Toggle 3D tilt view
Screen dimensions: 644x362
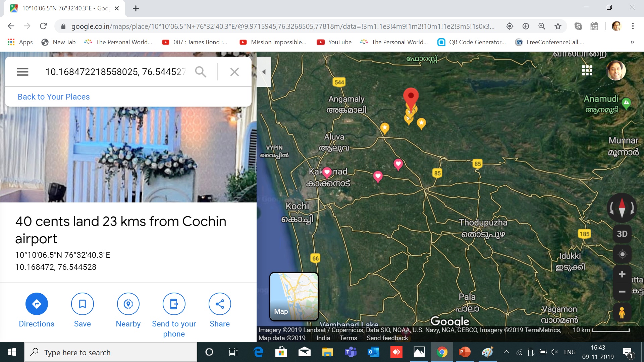point(622,234)
